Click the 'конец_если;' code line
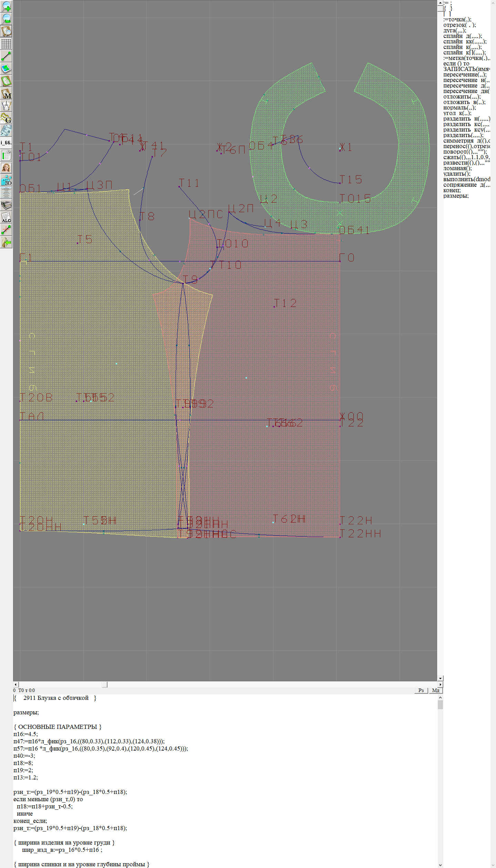This screenshot has height=868, width=496. tap(30, 821)
